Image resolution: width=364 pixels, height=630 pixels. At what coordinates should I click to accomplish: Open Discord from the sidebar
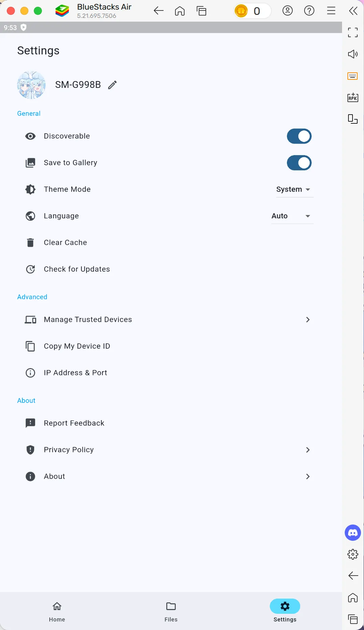353,533
